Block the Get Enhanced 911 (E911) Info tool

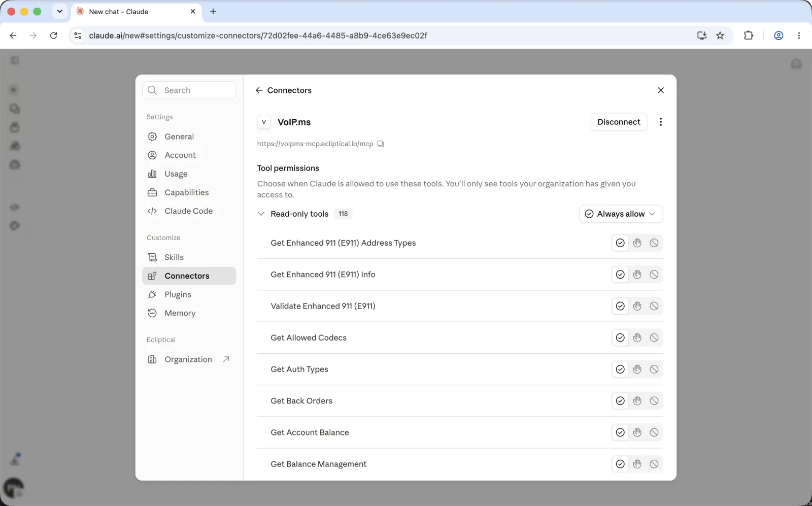654,275
